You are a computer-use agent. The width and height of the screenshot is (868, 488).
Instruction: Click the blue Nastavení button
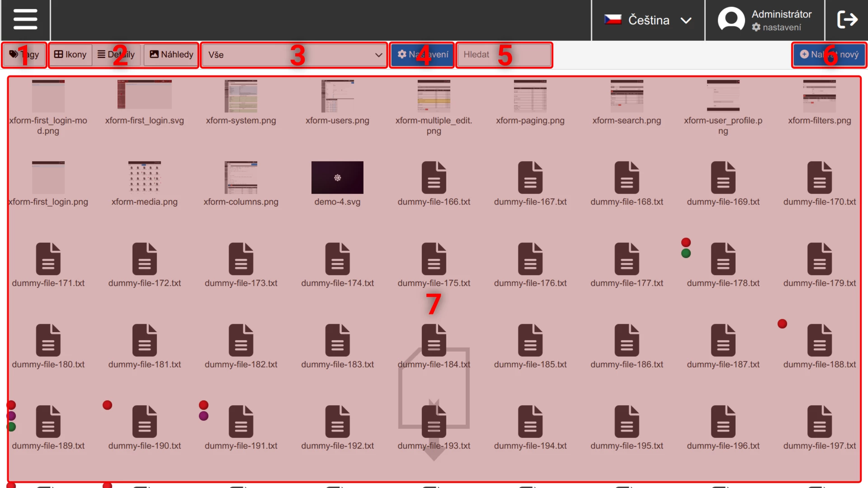(422, 55)
